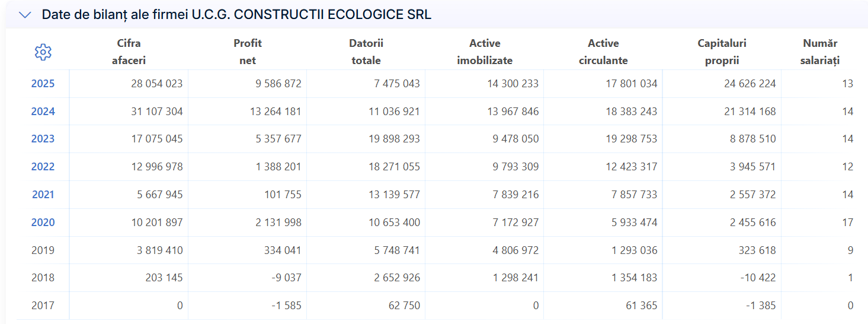Click the value 5 933 474
This screenshot has height=324, width=868.
[x=635, y=223]
